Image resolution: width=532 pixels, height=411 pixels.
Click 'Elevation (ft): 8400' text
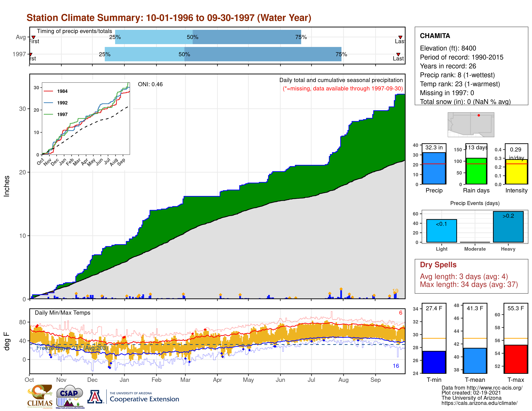click(448, 48)
